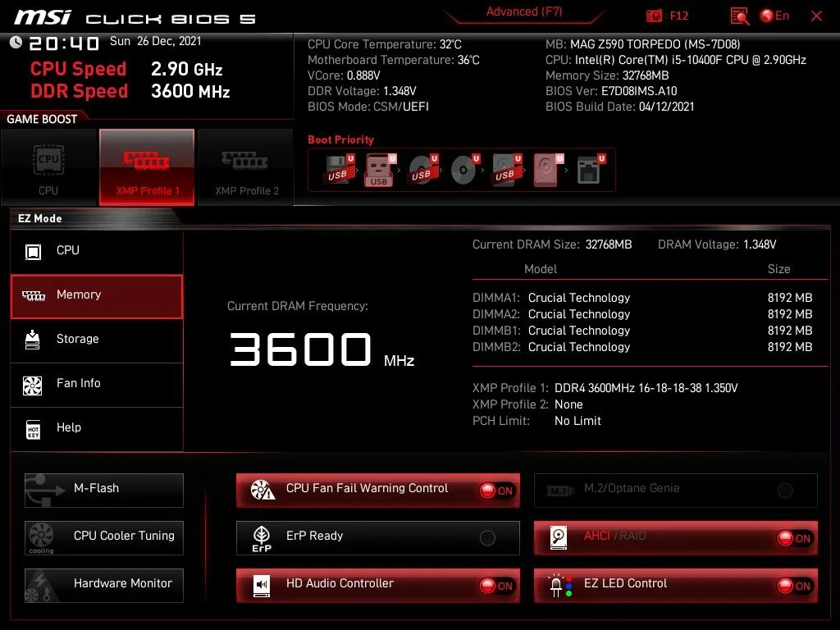Click the AHCI hard disk icon
840x630 pixels.
pos(558,537)
